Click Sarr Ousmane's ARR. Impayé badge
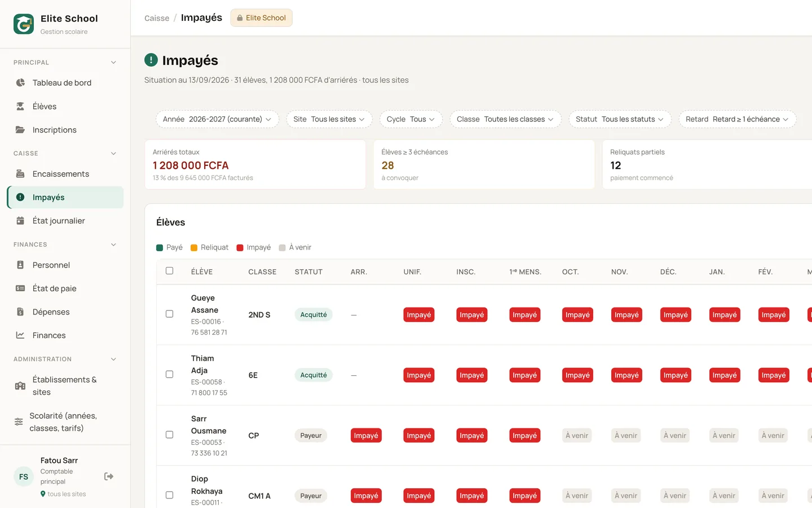The width and height of the screenshot is (812, 508). tap(366, 436)
